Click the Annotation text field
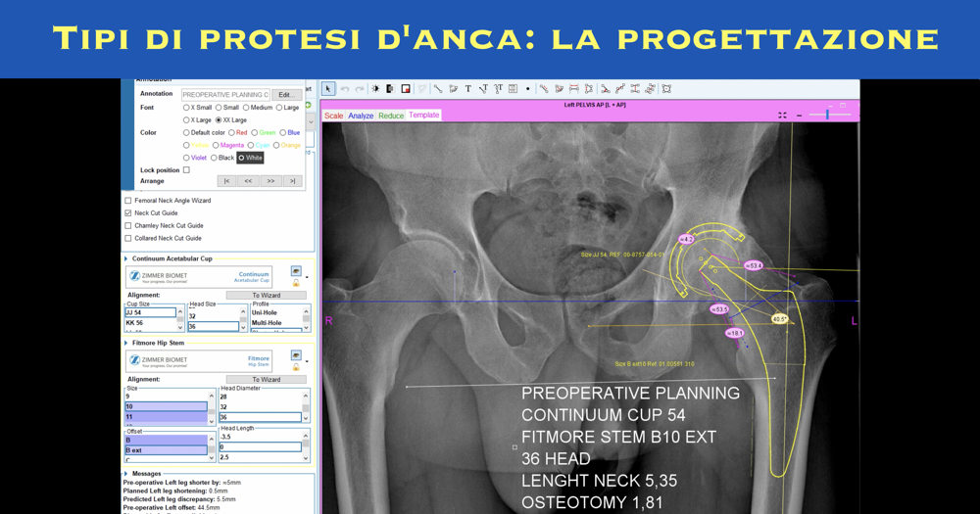The width and height of the screenshot is (980, 514). coord(225,95)
